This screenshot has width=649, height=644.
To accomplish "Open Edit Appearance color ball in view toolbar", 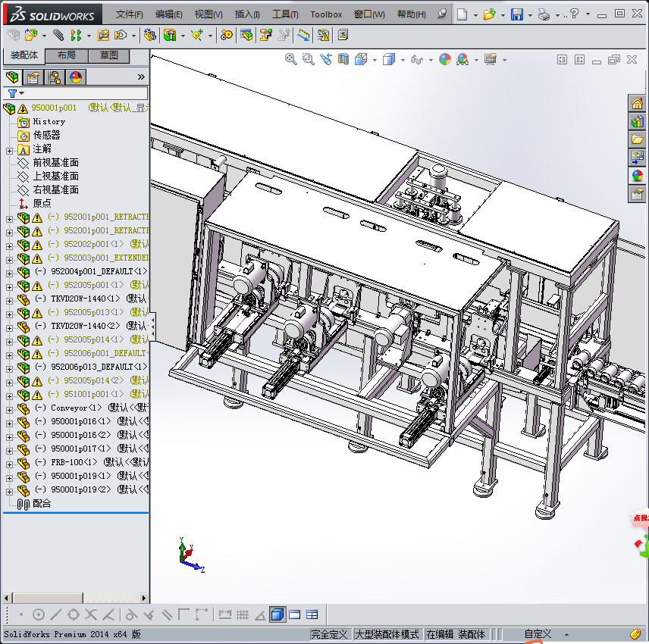I will pos(445,59).
